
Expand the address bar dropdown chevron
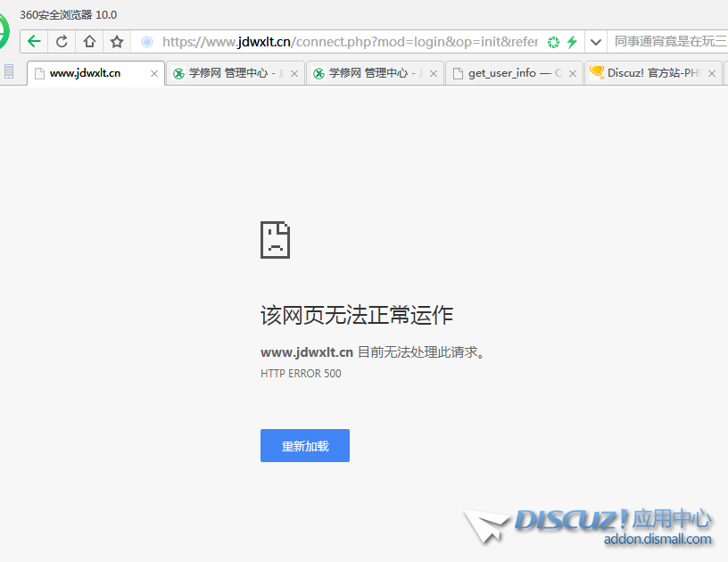(594, 41)
